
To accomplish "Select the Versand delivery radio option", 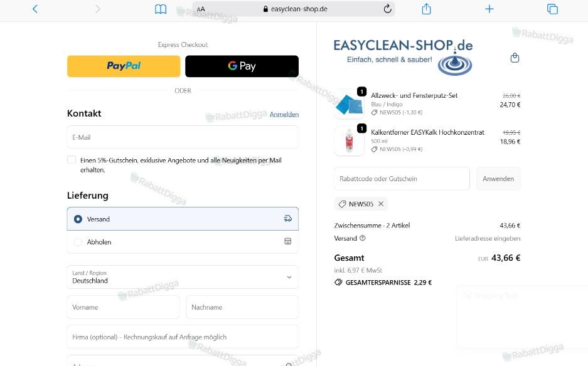I will pos(78,219).
